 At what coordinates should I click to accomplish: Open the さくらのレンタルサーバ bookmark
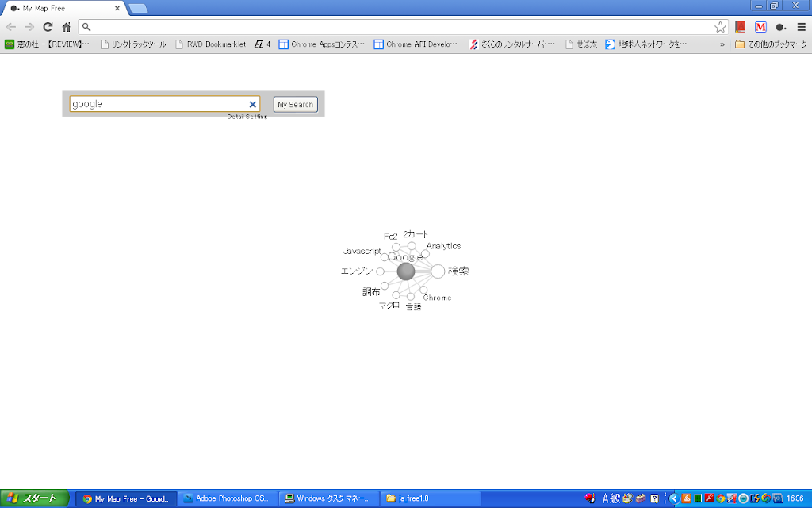click(x=511, y=44)
